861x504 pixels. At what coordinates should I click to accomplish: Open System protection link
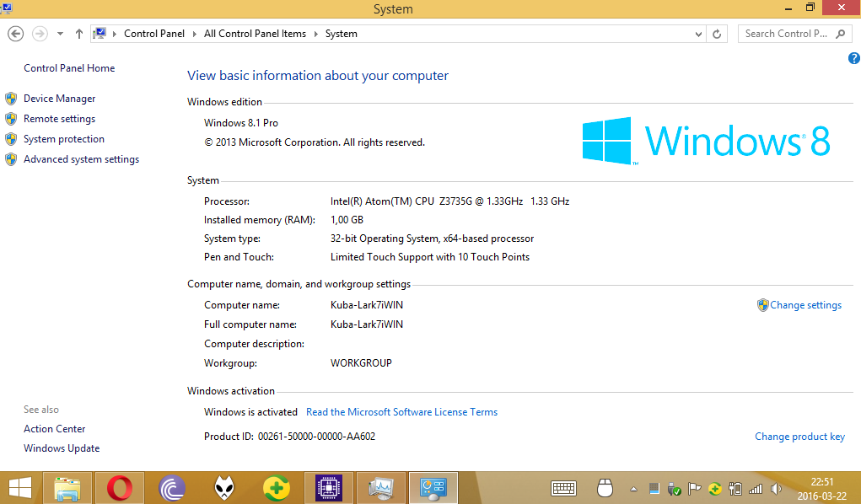64,139
